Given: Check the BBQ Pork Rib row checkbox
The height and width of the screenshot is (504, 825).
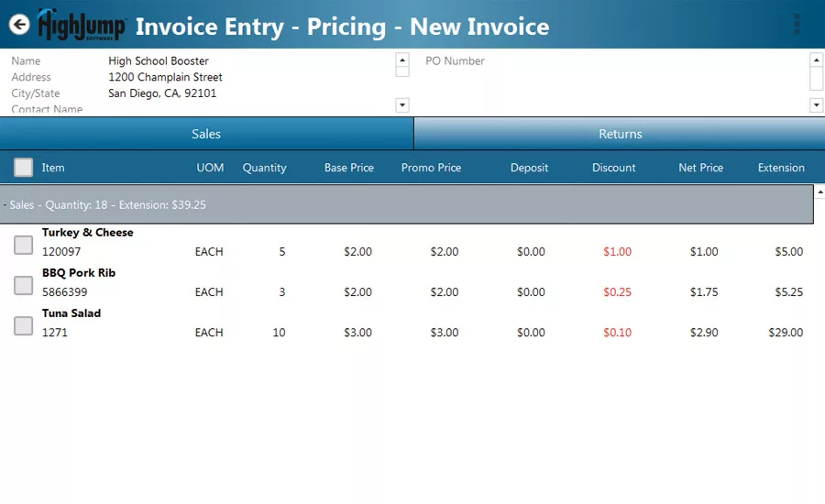Looking at the screenshot, I should [23, 285].
